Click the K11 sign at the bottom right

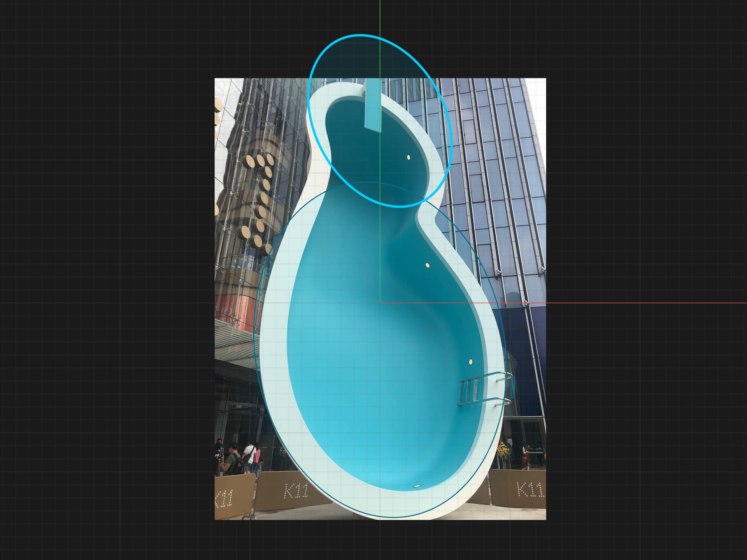530,489
